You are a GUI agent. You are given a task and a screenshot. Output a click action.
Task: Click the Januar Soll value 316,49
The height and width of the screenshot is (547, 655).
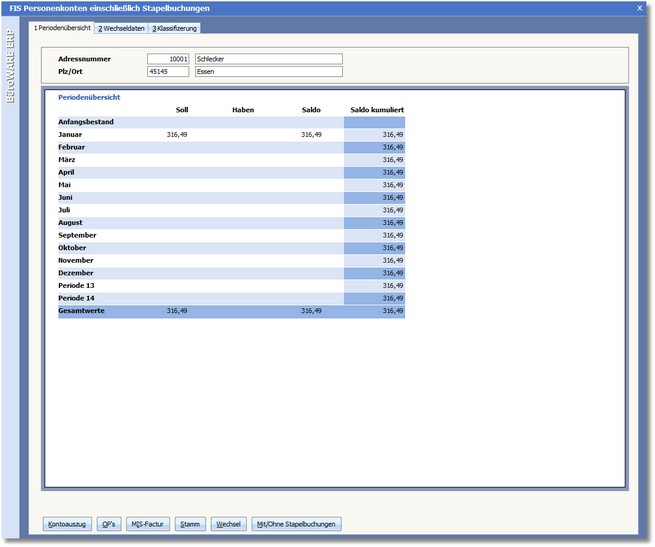pos(176,134)
